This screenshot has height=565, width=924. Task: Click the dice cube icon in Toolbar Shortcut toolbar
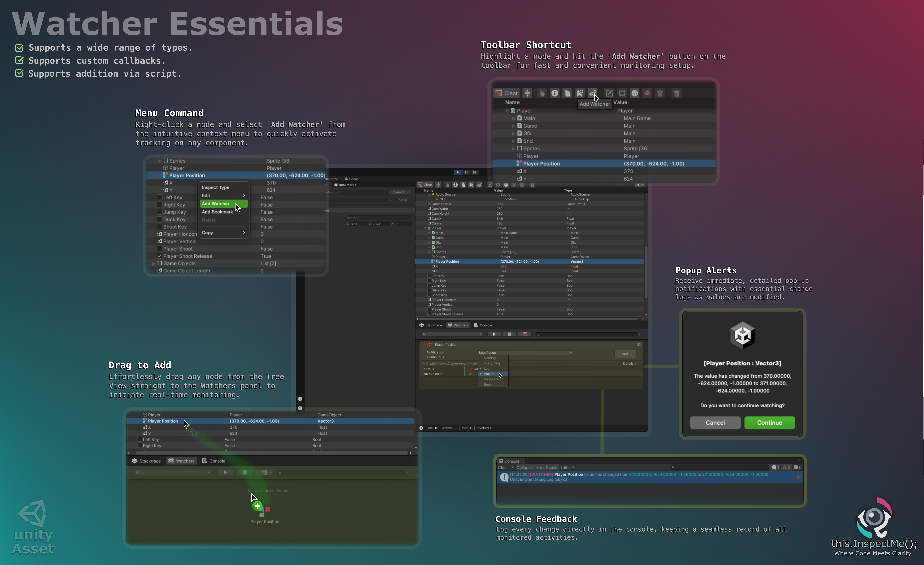tap(634, 93)
